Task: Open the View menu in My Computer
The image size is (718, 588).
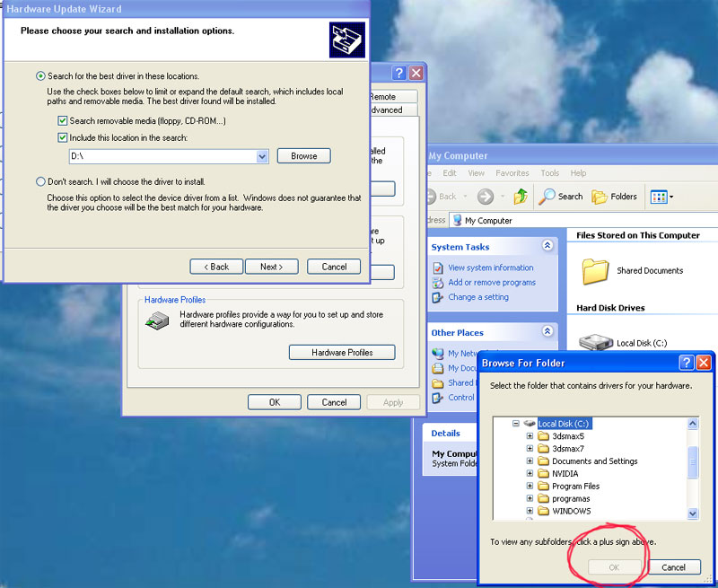Action: [477, 173]
